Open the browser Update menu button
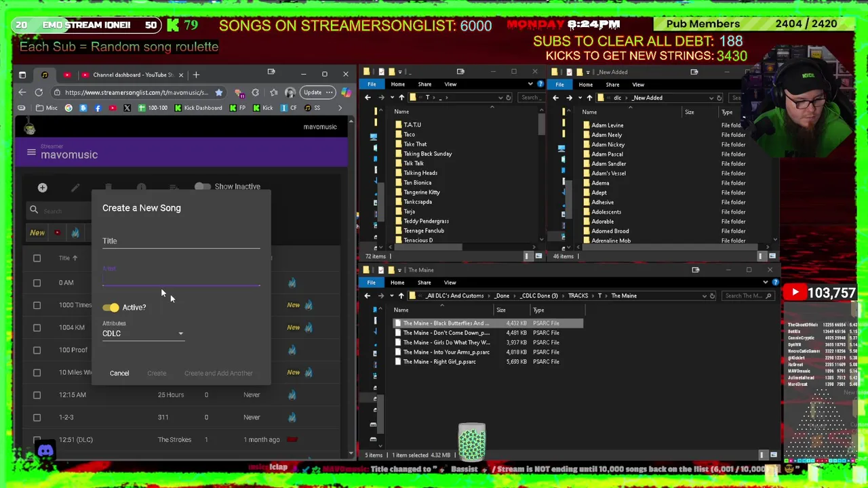Image resolution: width=868 pixels, height=488 pixels. (x=318, y=92)
